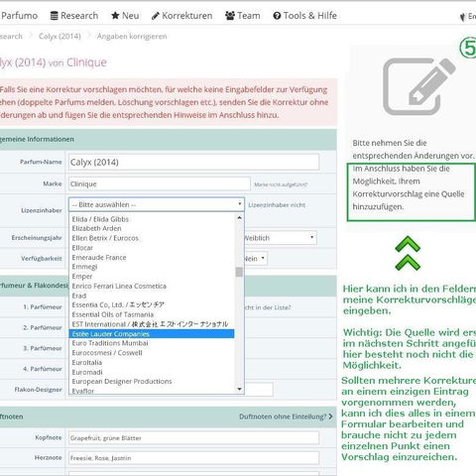
Task: Click the Marke nicht aufgeführt link
Action: pyautogui.click(x=281, y=184)
